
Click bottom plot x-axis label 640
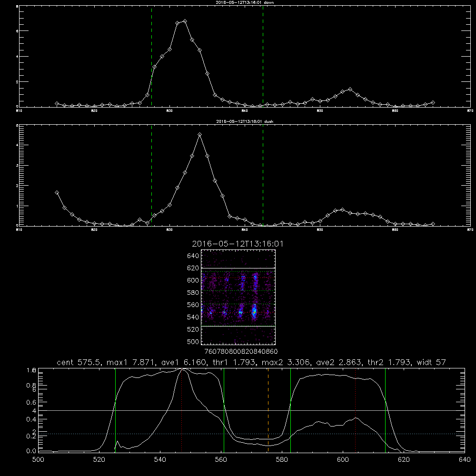point(465,460)
